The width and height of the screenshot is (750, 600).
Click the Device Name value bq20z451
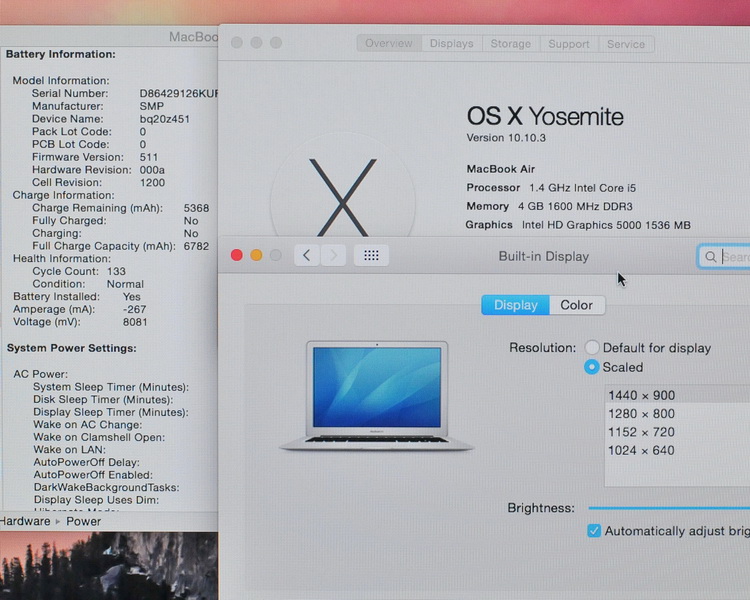point(165,119)
